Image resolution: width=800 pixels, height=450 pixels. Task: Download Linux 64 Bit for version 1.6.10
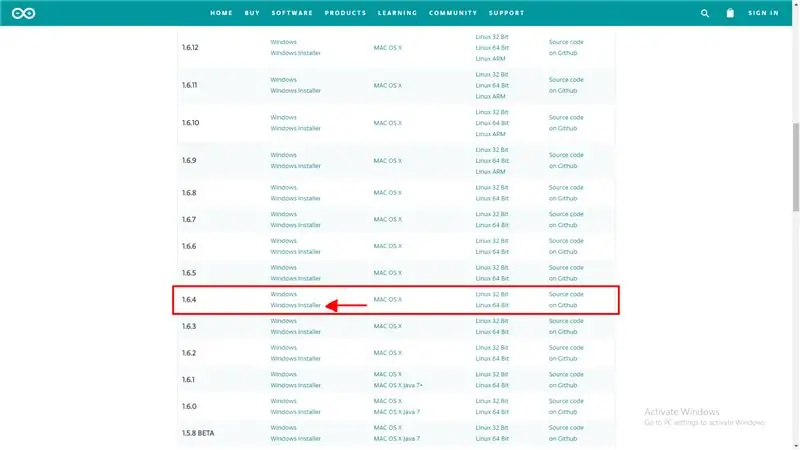[x=492, y=123]
